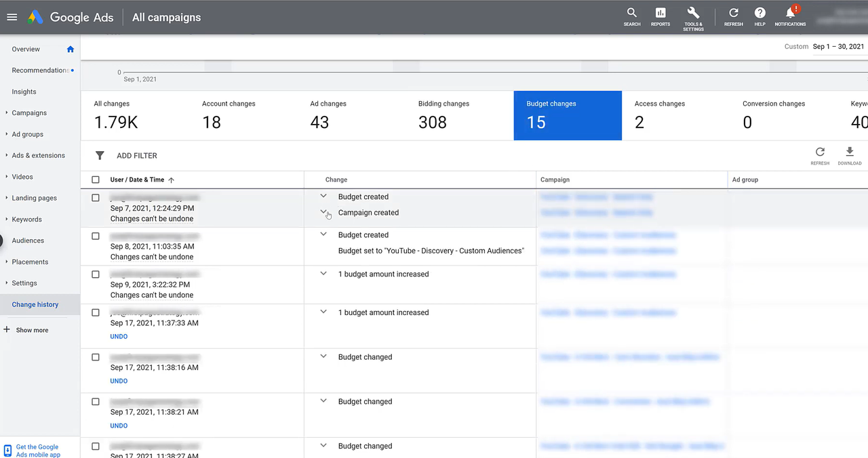Open Insights in the sidebar
This screenshot has width=868, height=458.
[x=24, y=91]
